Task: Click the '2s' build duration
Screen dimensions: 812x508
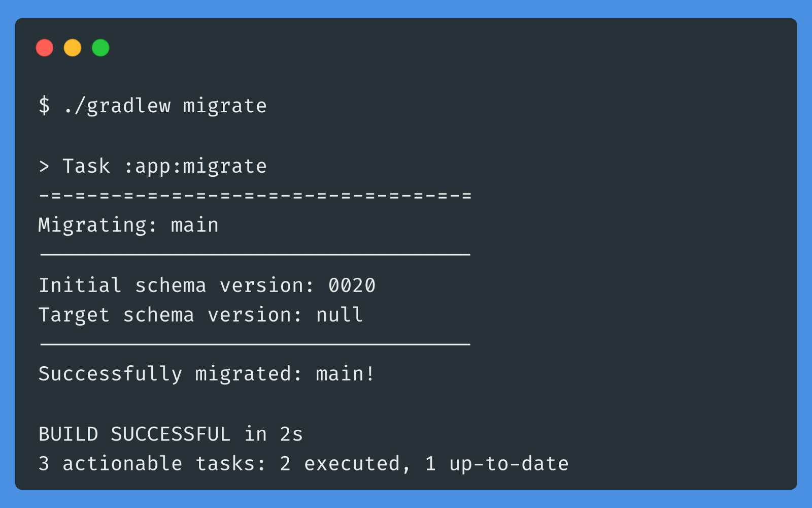Action: click(291, 434)
